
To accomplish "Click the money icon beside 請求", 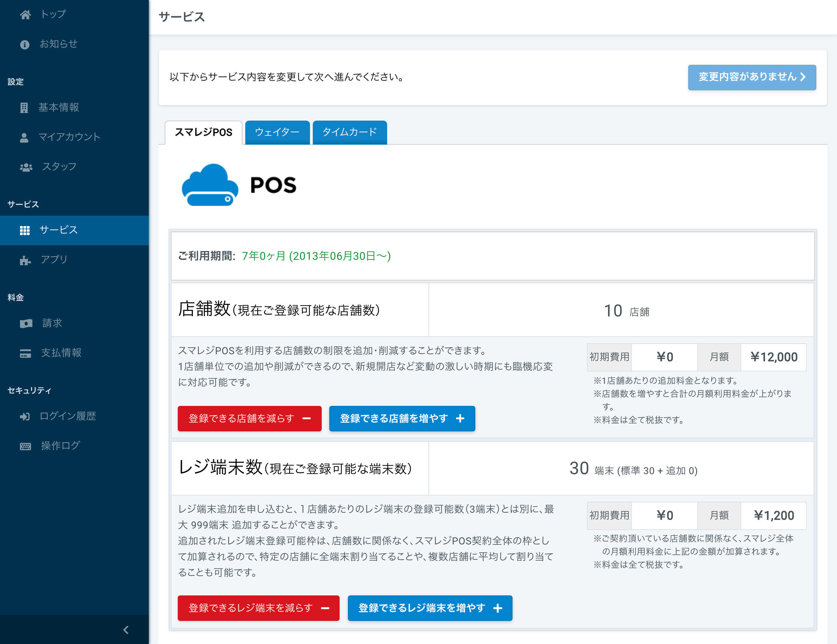I will [26, 324].
